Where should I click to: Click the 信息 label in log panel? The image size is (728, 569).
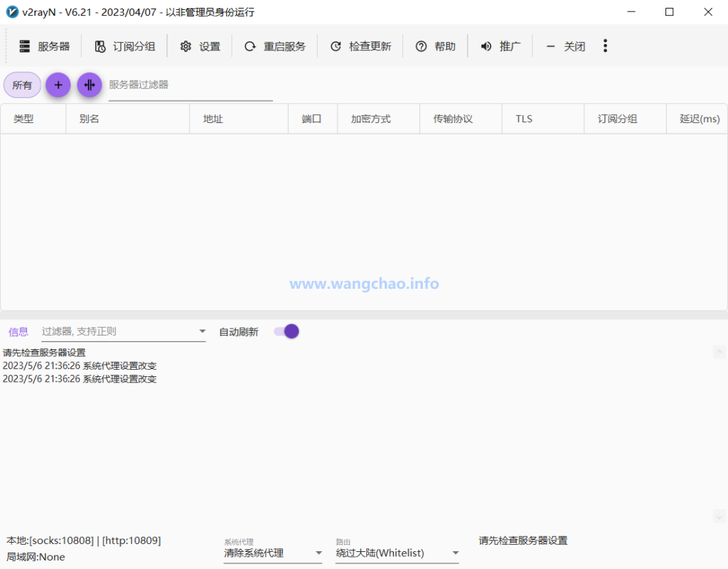(18, 331)
